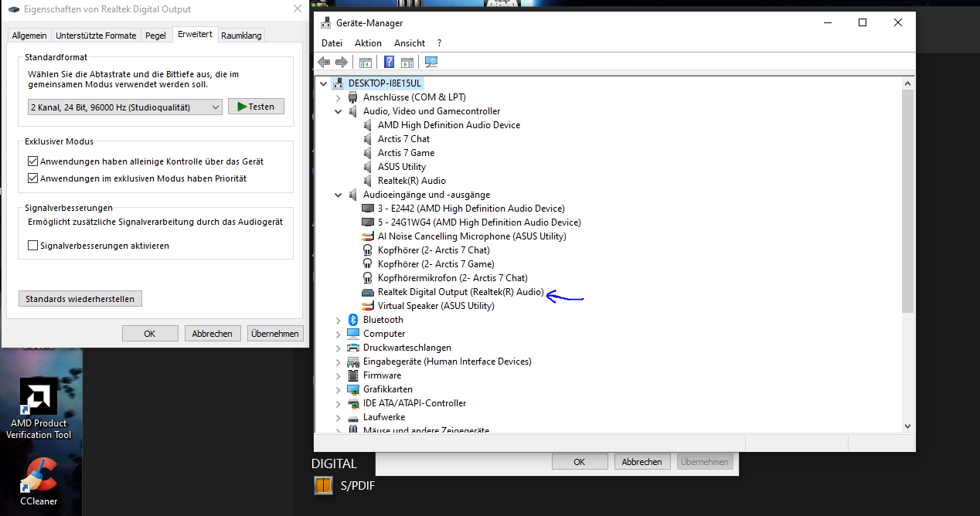Select Kopfhörer (2- Arctis 7 Game)

pyautogui.click(x=435, y=264)
